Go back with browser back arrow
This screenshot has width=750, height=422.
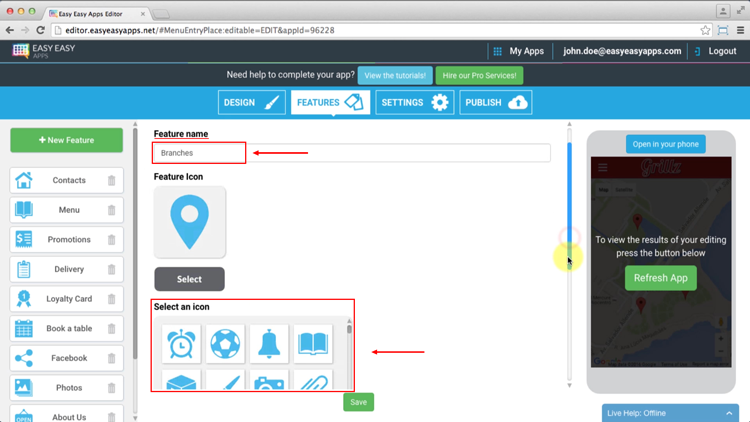(x=10, y=30)
